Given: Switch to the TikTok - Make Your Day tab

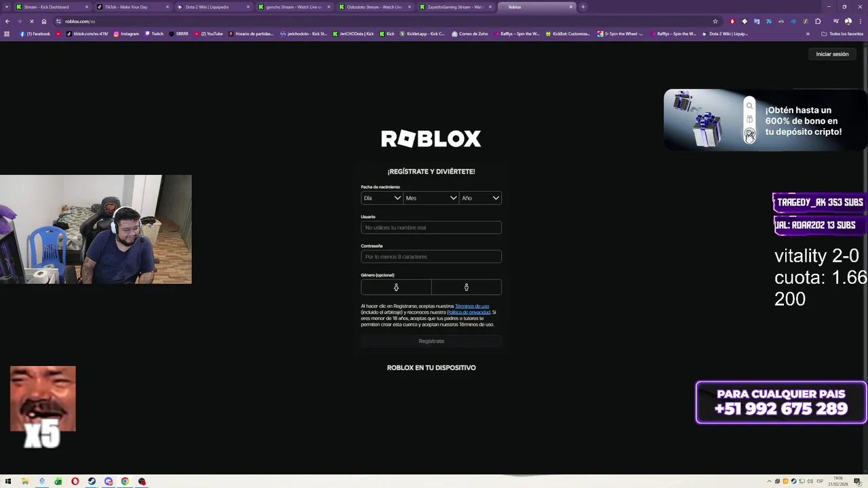Looking at the screenshot, I should click(x=132, y=7).
